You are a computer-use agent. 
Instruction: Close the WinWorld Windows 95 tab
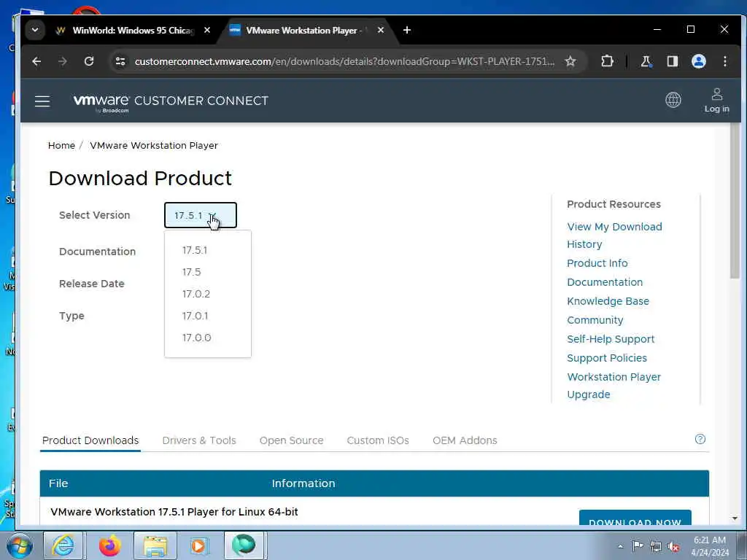coord(207,30)
